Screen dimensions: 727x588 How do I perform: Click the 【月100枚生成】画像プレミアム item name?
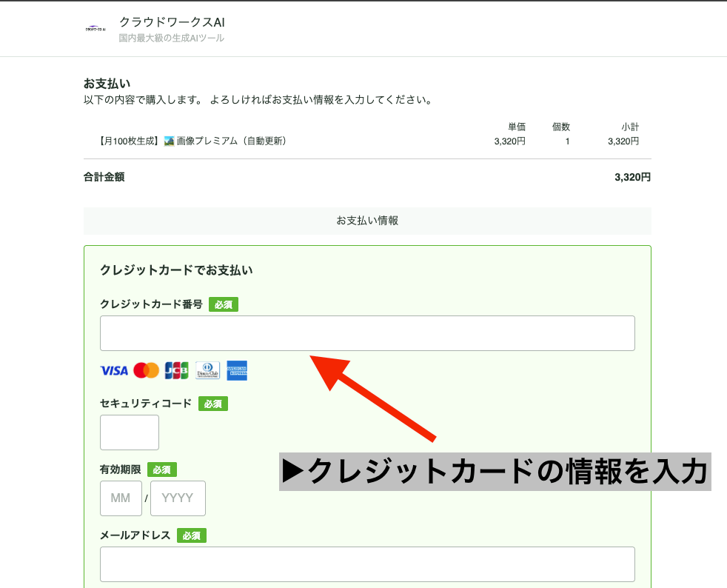point(192,141)
